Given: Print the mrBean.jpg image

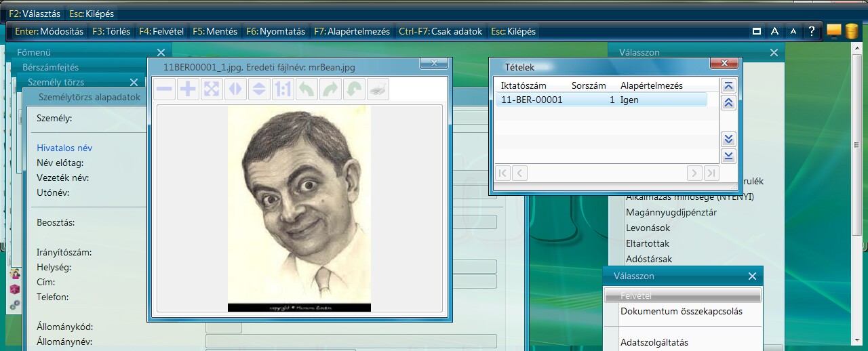Looking at the screenshot, I should tap(378, 89).
